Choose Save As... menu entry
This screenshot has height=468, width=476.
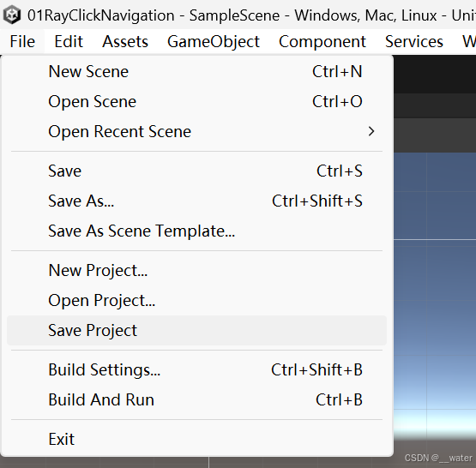coord(196,201)
